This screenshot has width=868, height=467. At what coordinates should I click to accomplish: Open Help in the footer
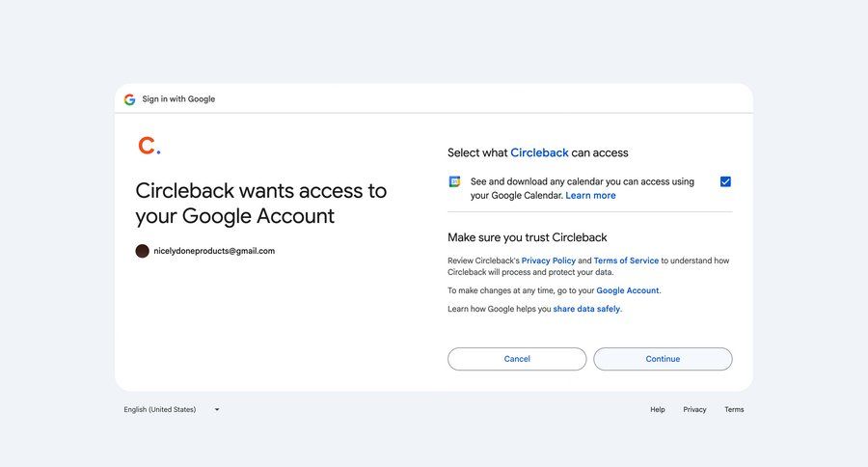(x=658, y=410)
